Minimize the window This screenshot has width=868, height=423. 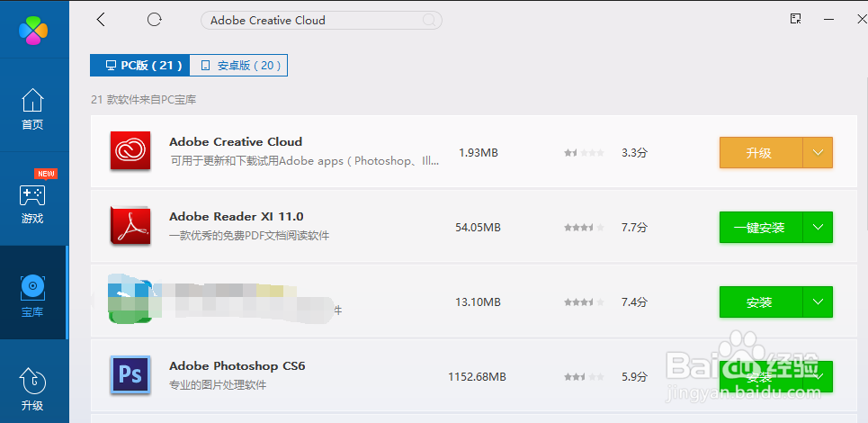tap(828, 20)
